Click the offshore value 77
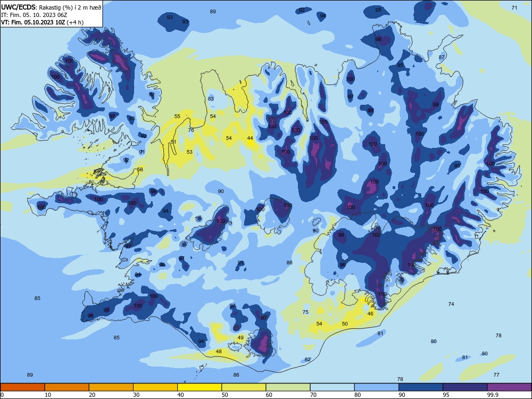 point(496,375)
